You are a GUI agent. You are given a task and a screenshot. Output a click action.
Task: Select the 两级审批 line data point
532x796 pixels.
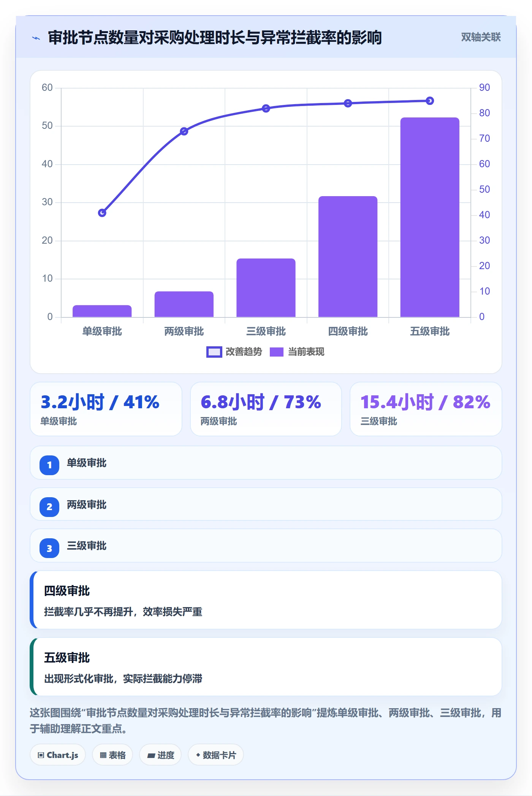(x=184, y=131)
